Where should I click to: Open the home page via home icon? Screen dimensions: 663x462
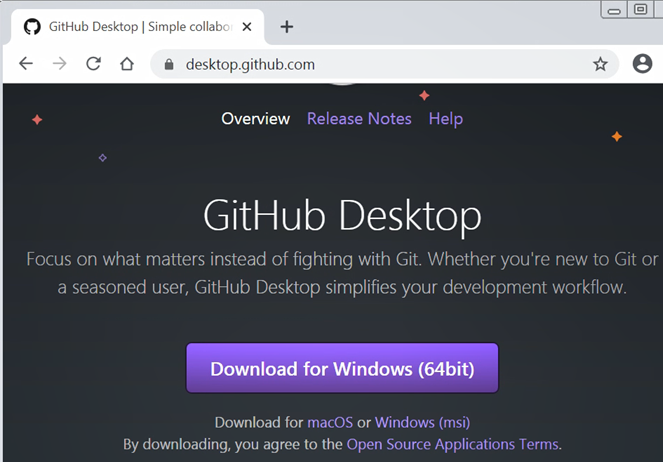coord(127,64)
